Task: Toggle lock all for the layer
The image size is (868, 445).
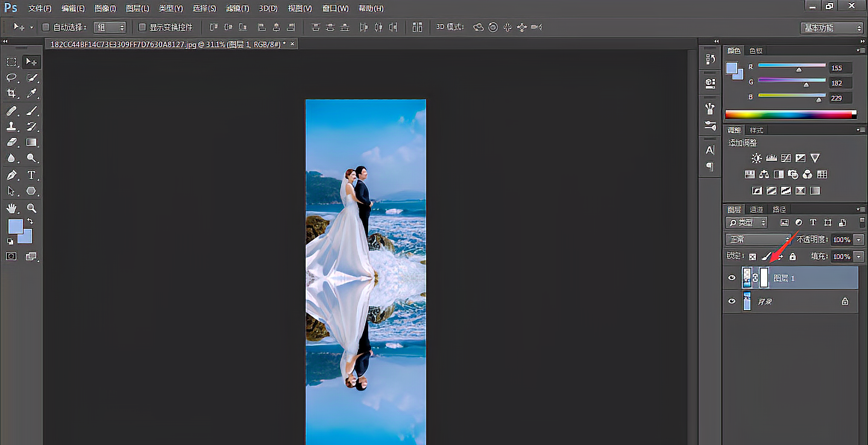Action: [x=793, y=257]
